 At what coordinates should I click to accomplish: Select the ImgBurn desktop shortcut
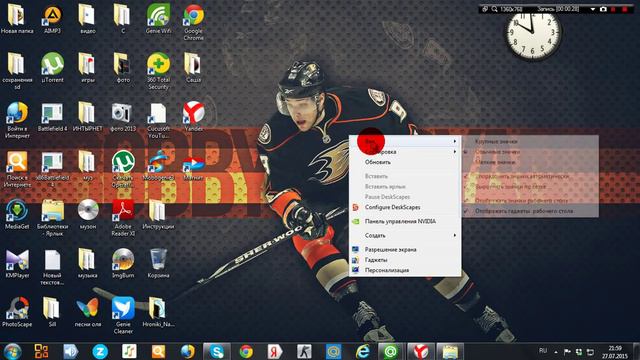click(123, 263)
